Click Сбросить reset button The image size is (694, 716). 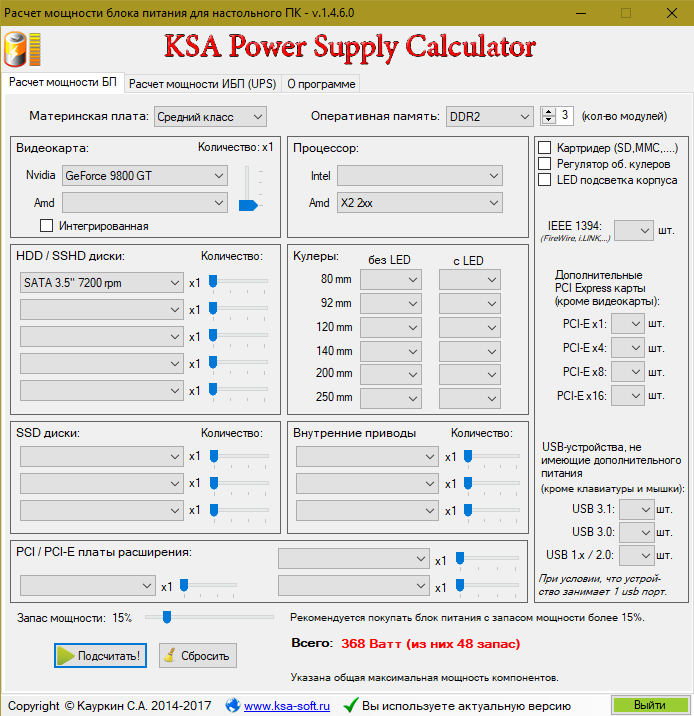[x=198, y=656]
